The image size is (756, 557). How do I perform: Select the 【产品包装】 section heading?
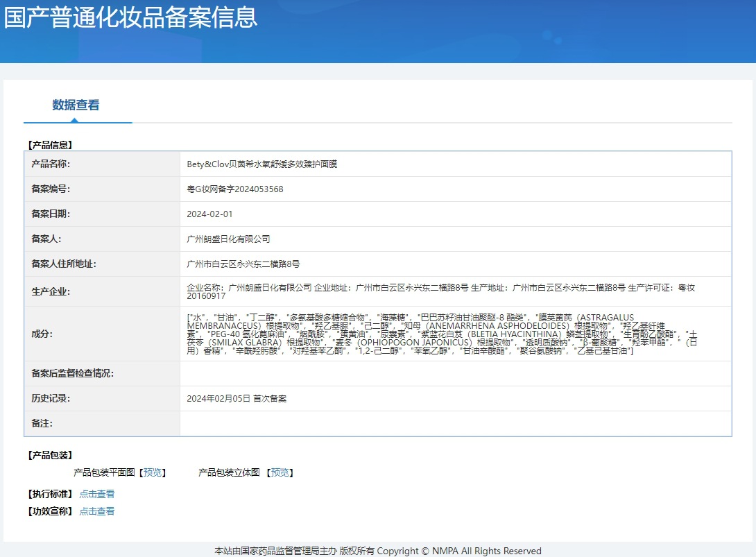point(50,455)
